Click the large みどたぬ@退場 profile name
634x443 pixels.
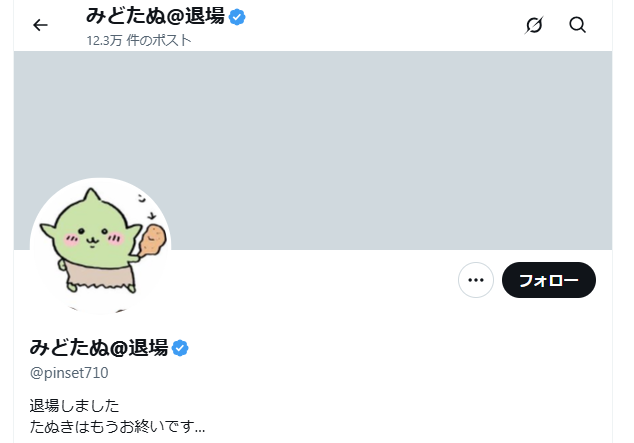(x=99, y=348)
